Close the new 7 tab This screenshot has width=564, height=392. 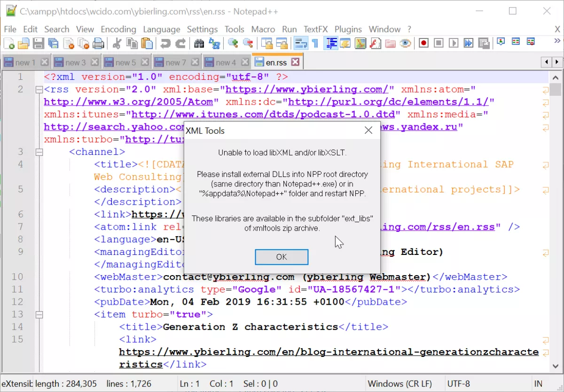tap(195, 62)
